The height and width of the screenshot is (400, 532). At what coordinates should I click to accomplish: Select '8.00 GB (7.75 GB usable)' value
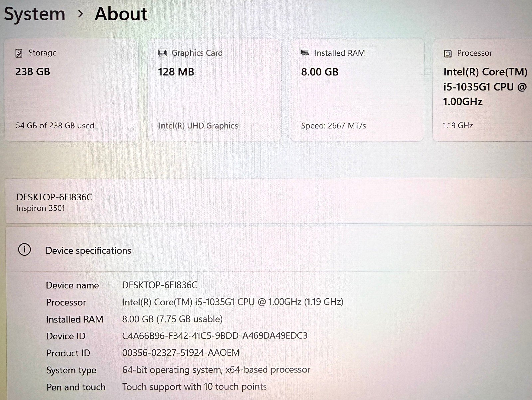172,319
